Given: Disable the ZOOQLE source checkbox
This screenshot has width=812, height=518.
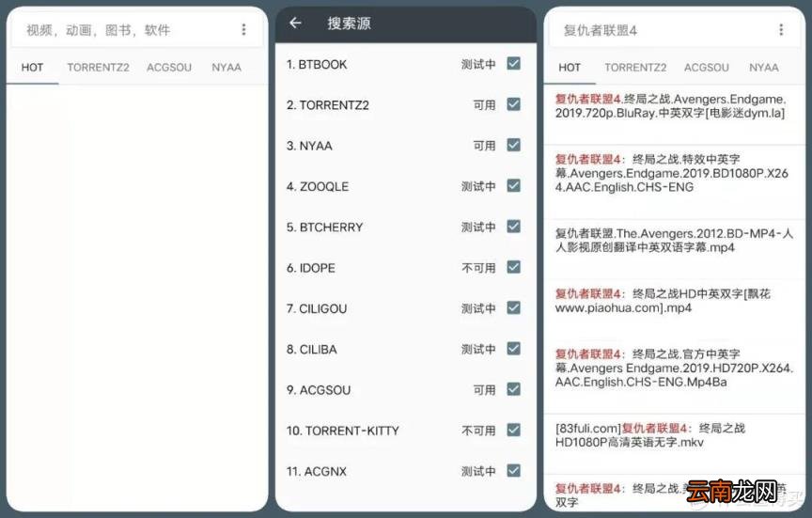Looking at the screenshot, I should click(x=514, y=185).
